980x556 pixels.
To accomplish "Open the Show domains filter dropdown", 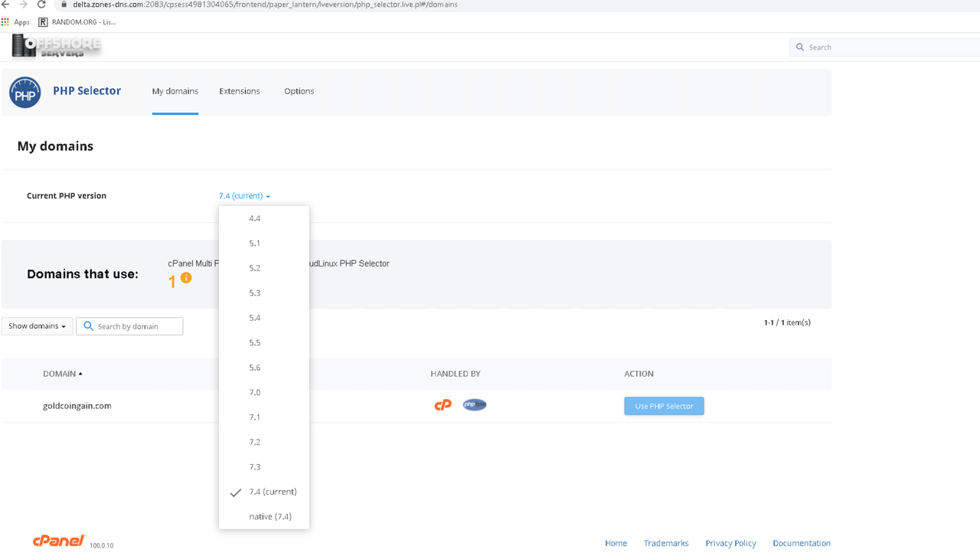I will point(36,325).
